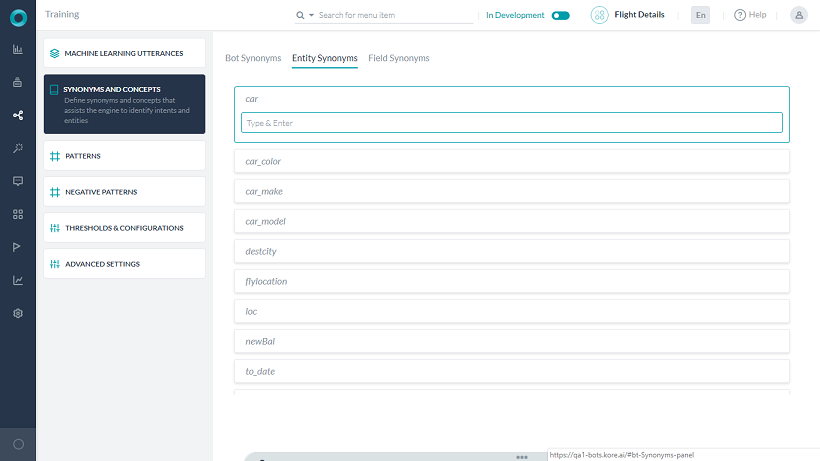Open Help
The height and width of the screenshot is (461, 820).
[x=750, y=15]
